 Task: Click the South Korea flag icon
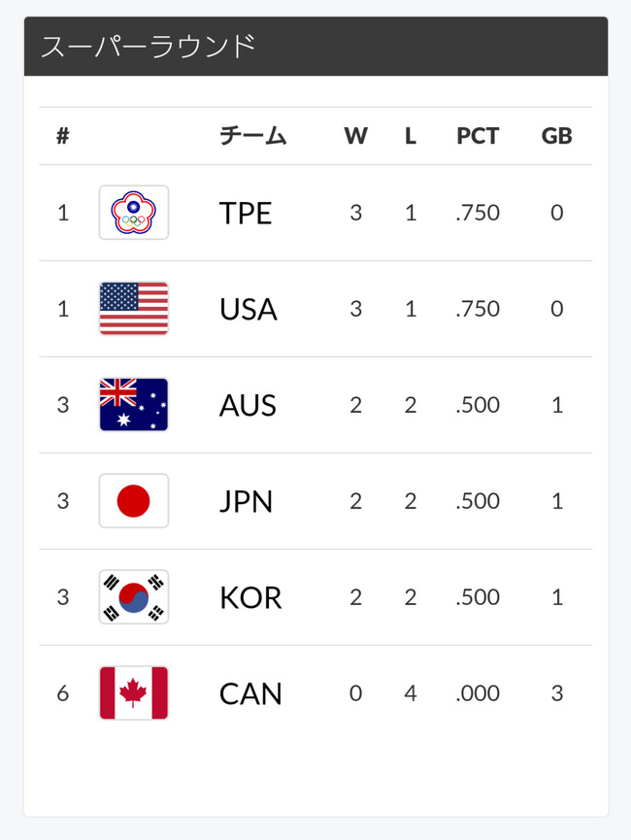point(134,597)
